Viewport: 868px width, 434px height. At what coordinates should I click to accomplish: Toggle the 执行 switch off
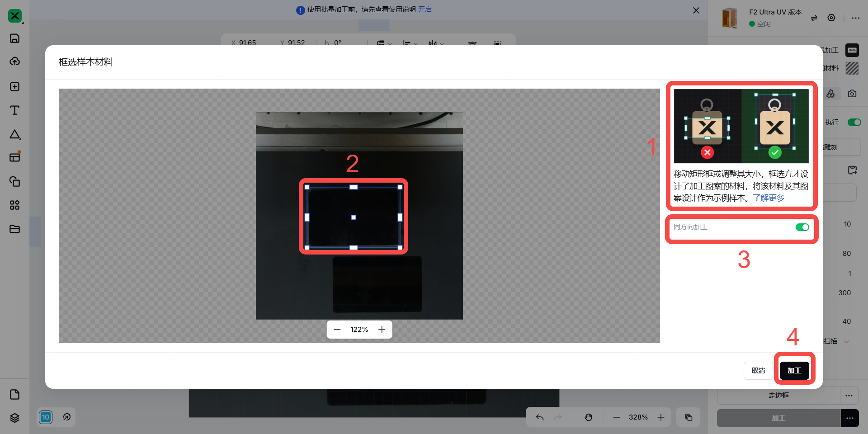[854, 123]
